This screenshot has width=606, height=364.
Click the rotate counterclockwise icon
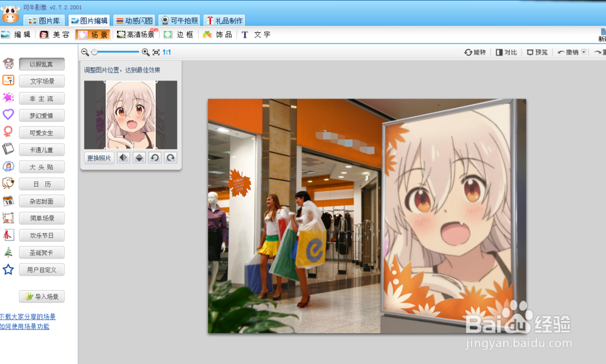(155, 157)
